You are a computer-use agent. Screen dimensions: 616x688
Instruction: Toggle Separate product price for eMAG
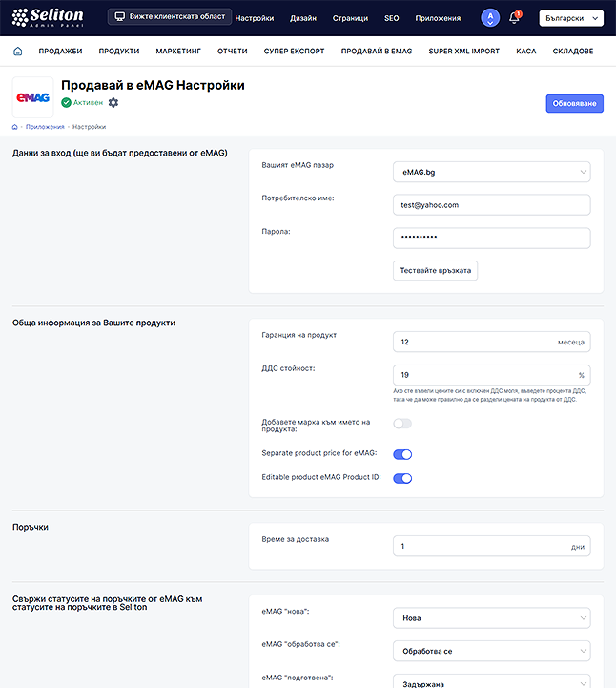click(x=402, y=454)
